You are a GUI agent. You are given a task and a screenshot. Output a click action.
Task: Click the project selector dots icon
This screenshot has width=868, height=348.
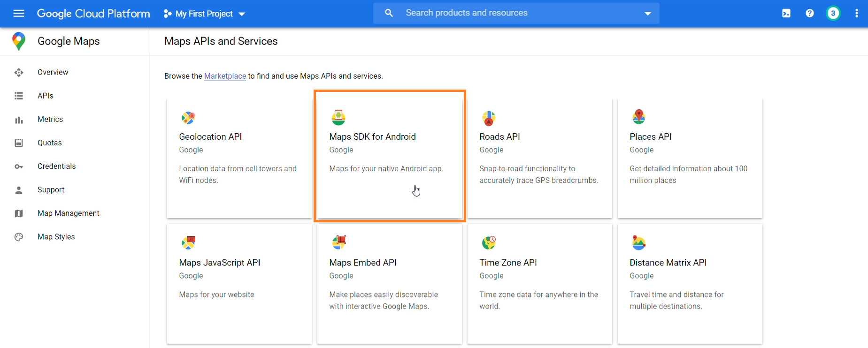click(167, 14)
